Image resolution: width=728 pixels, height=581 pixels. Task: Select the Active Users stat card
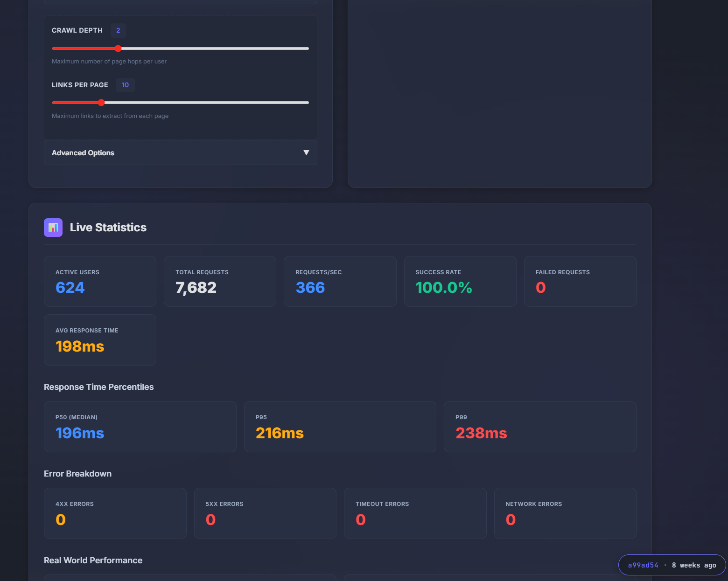tap(100, 281)
